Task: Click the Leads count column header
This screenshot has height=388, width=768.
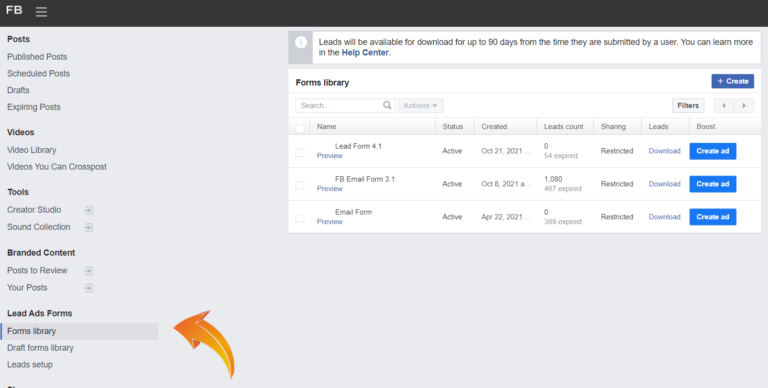Action: 563,126
